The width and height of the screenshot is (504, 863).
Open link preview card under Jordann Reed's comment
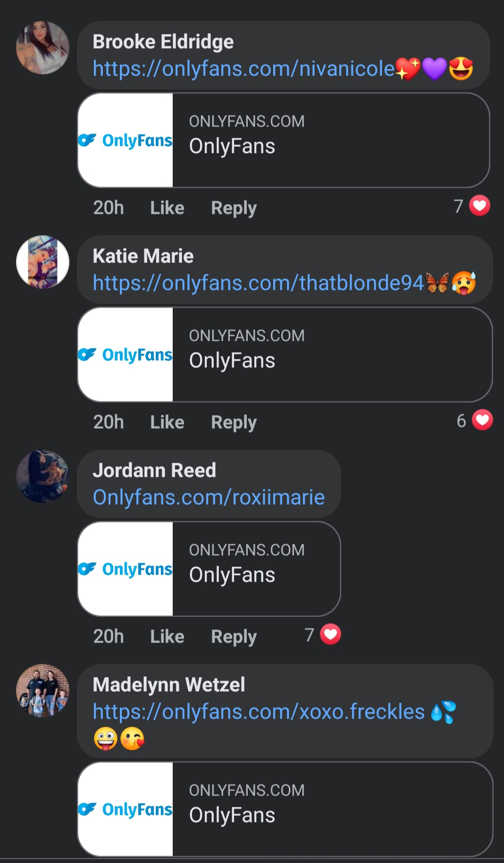coord(255,569)
